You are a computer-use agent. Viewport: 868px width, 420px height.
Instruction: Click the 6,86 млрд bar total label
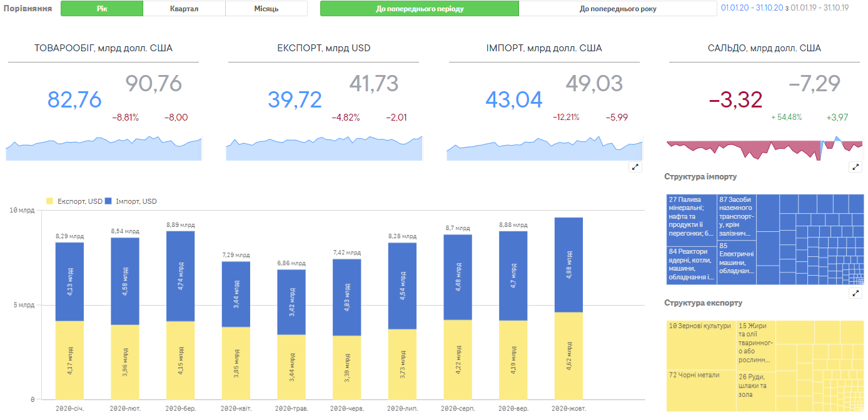[291, 264]
